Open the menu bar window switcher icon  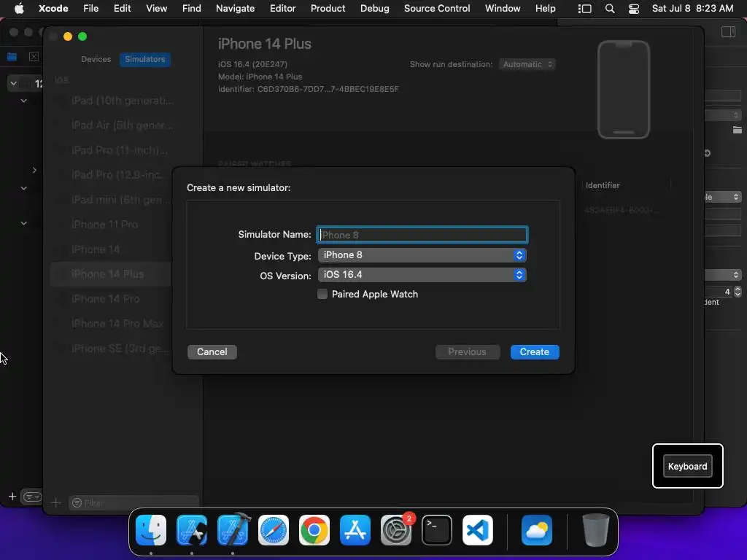click(584, 9)
